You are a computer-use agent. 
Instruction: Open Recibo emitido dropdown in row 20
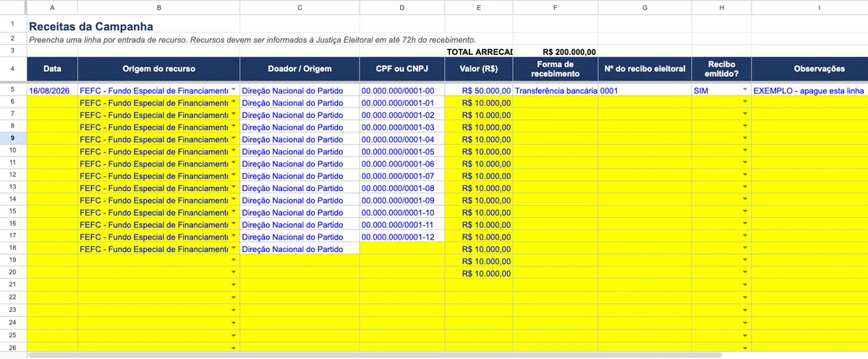(745, 273)
